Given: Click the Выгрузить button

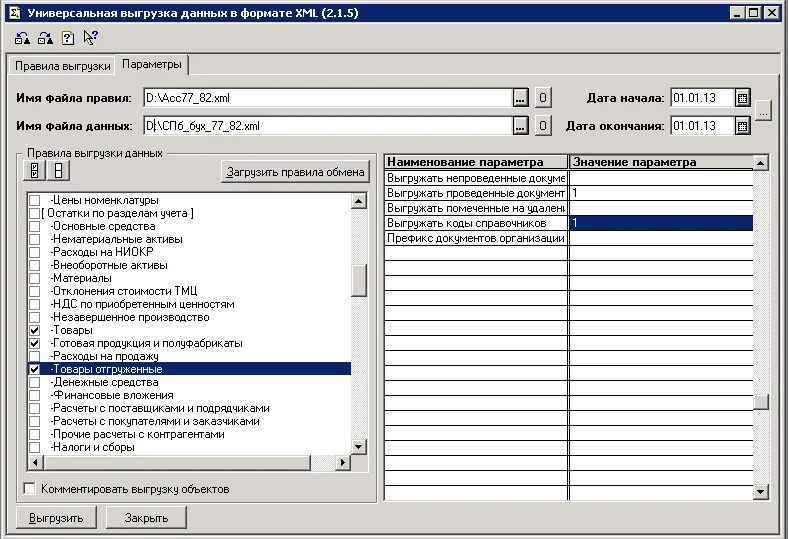Looking at the screenshot, I should (x=56, y=518).
